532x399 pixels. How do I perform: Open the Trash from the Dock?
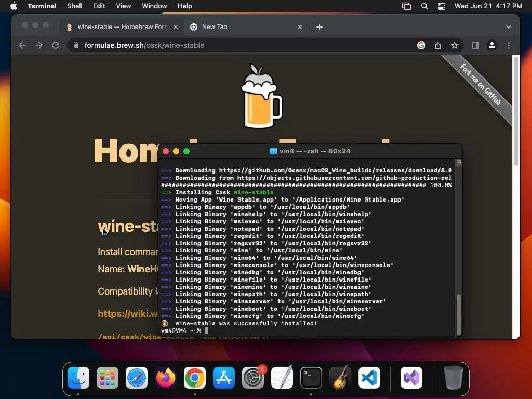[x=453, y=378]
